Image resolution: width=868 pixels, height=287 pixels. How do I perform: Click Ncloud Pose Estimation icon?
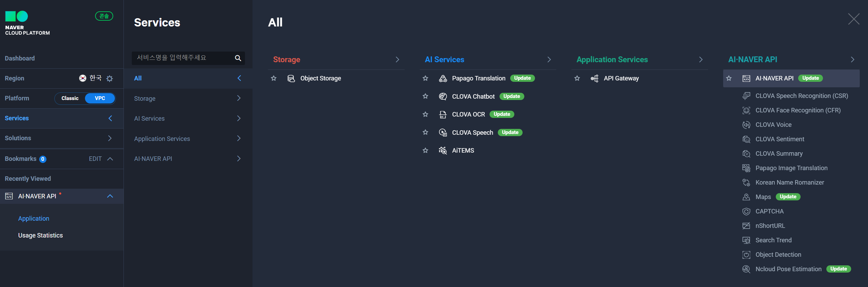[x=746, y=269]
